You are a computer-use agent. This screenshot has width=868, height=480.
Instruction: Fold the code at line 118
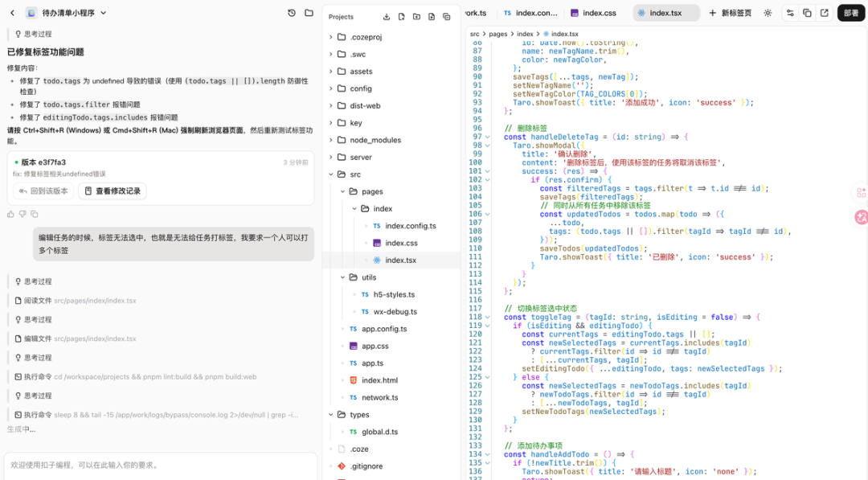[x=488, y=318]
